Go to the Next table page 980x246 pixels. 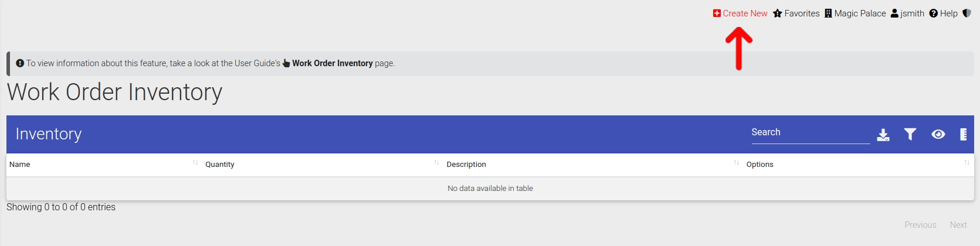(x=958, y=225)
